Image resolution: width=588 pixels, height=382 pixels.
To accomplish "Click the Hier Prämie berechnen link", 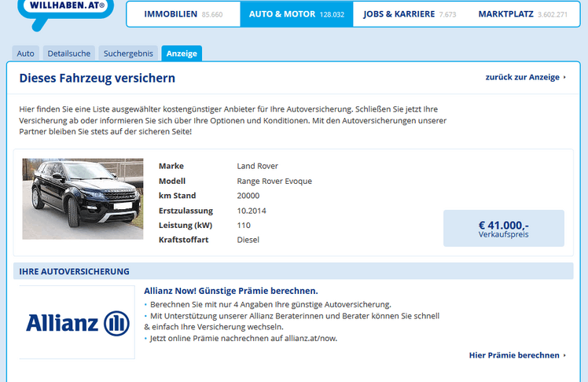I will pyautogui.click(x=513, y=355).
